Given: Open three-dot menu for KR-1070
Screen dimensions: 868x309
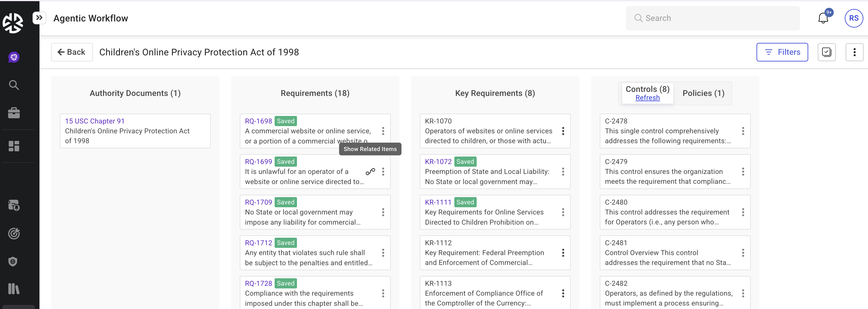Looking at the screenshot, I should coord(563,131).
